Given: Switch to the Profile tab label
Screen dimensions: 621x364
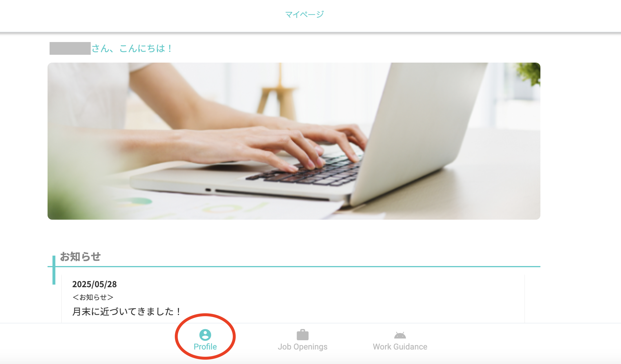Looking at the screenshot, I should (205, 347).
